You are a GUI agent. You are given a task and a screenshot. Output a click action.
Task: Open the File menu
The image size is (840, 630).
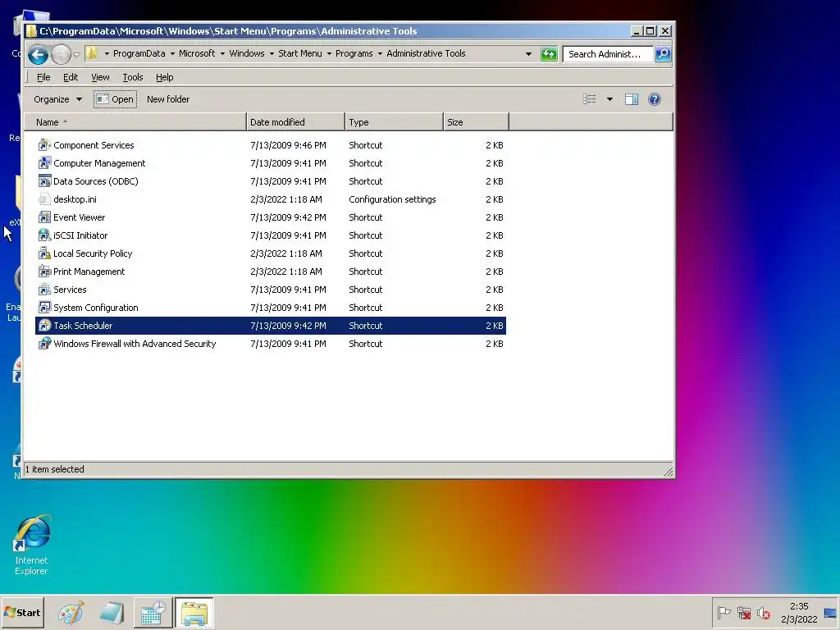coord(43,77)
